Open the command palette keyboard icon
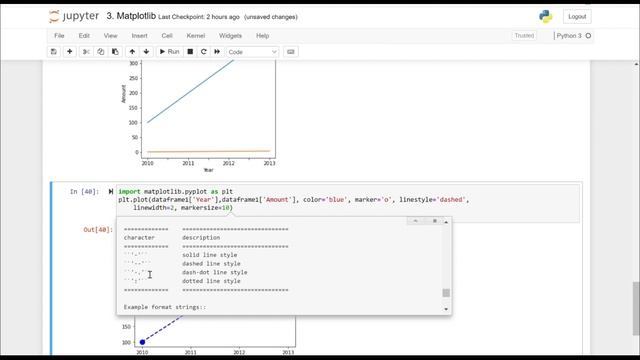 [x=291, y=52]
